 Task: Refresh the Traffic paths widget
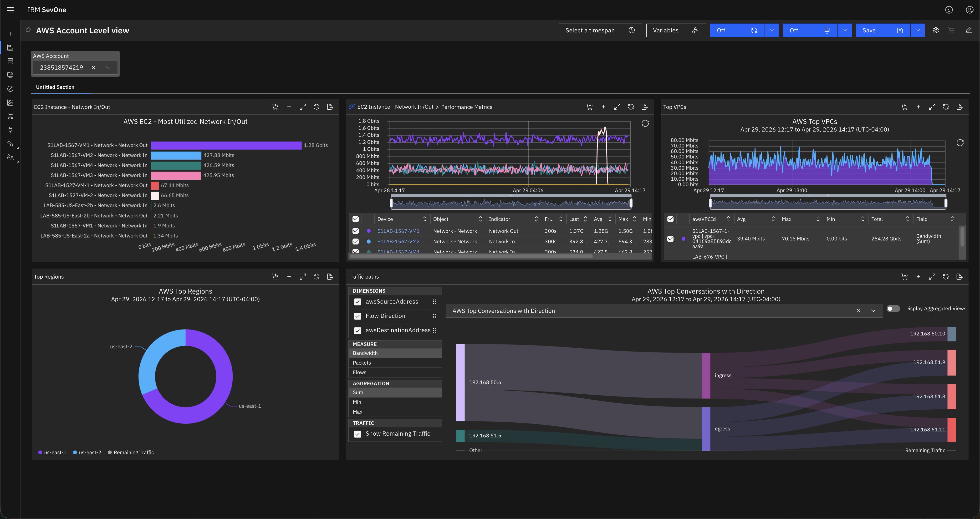[946, 277]
